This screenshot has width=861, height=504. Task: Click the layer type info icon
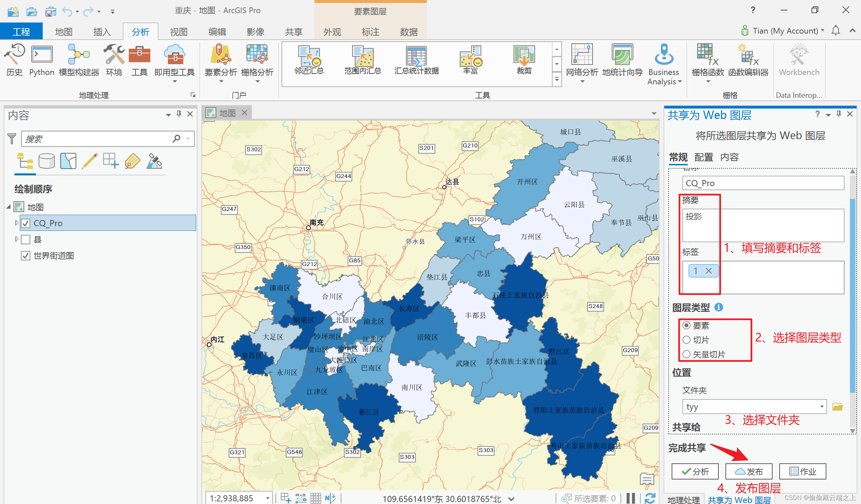point(718,307)
